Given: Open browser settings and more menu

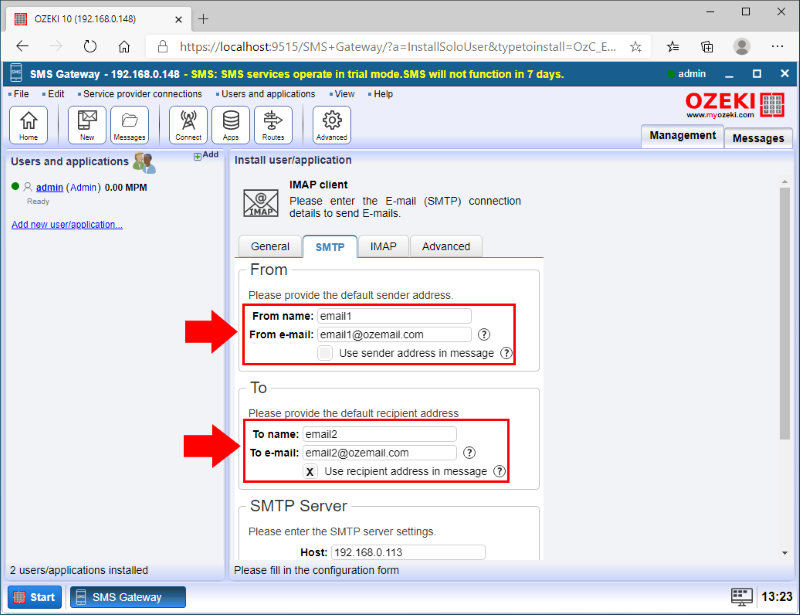Looking at the screenshot, I should pyautogui.click(x=777, y=46).
